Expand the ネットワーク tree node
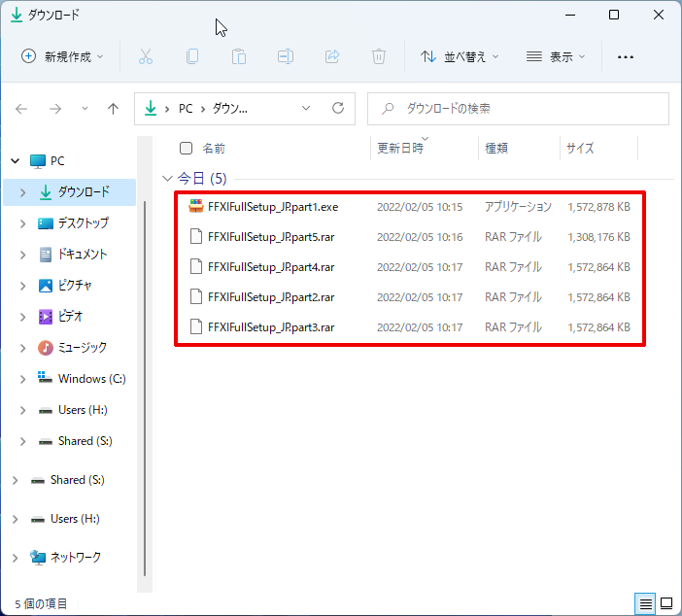 16,558
